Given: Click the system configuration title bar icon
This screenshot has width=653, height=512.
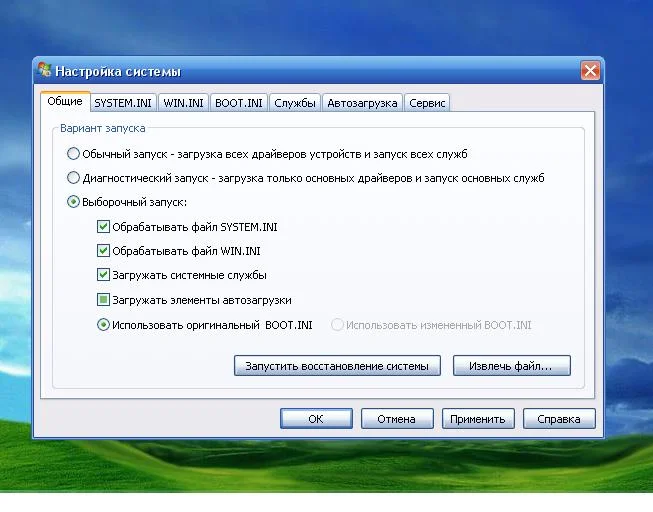Looking at the screenshot, I should (45, 70).
